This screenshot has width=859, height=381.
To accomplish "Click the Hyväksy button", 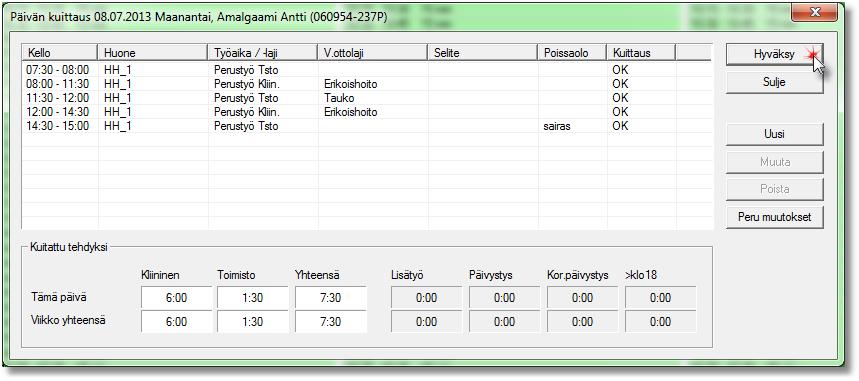I will pyautogui.click(x=774, y=54).
